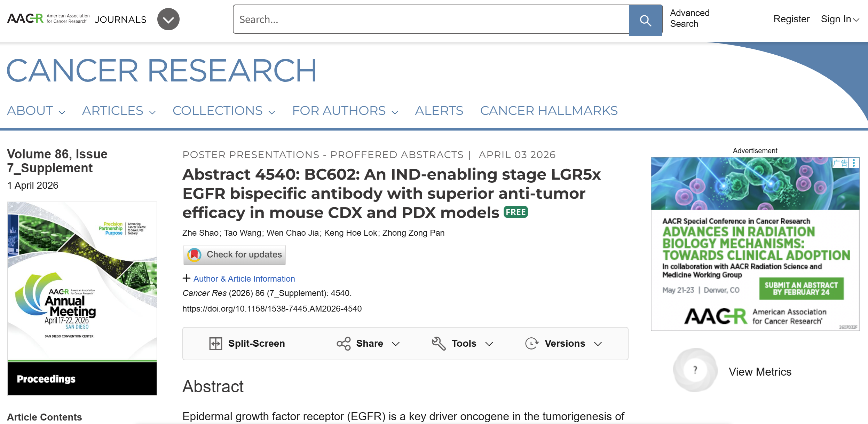Screen dimensions: 868x424
Task: Open the COLLECTIONS dropdown menu
Action: (224, 111)
